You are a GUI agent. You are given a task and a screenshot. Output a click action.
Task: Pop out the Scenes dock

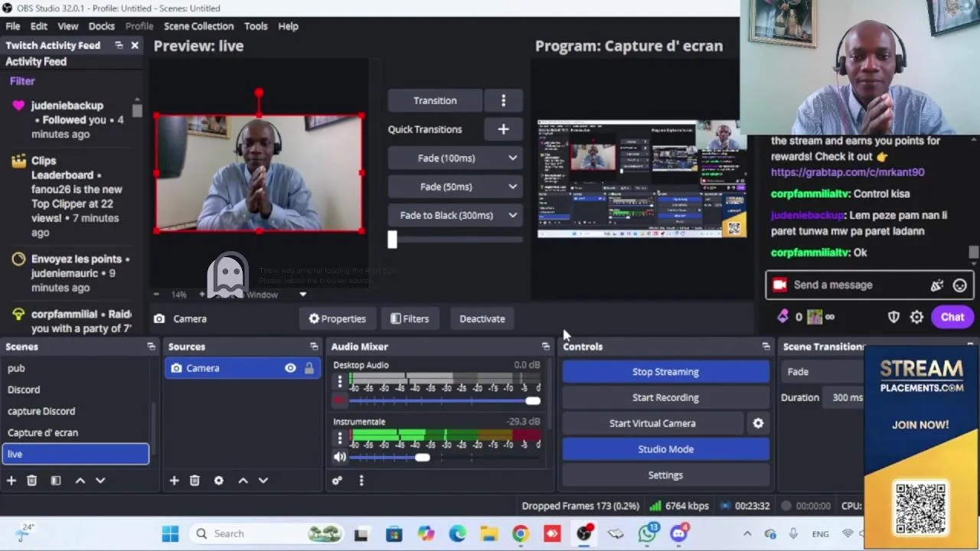point(151,347)
